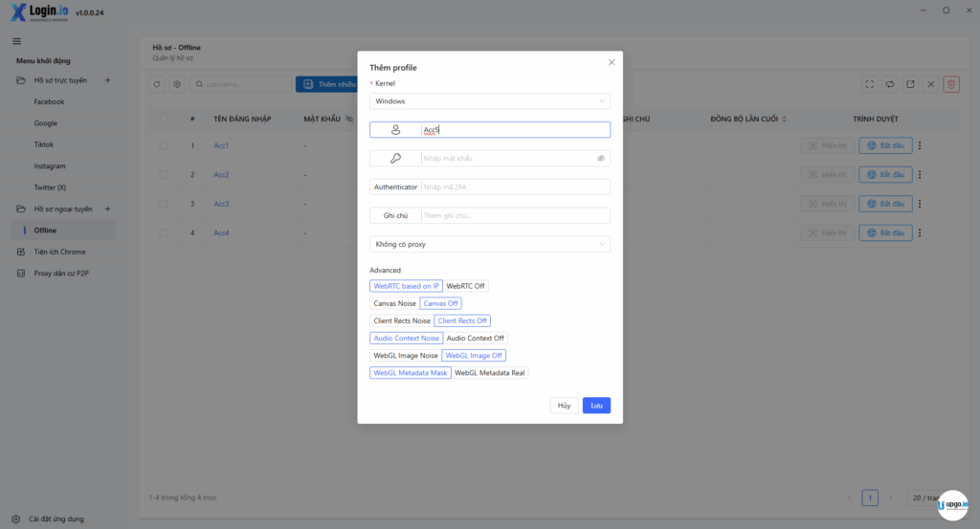The image size is (980, 529).
Task: Open Tiện ích Chrome menu item
Action: (59, 252)
